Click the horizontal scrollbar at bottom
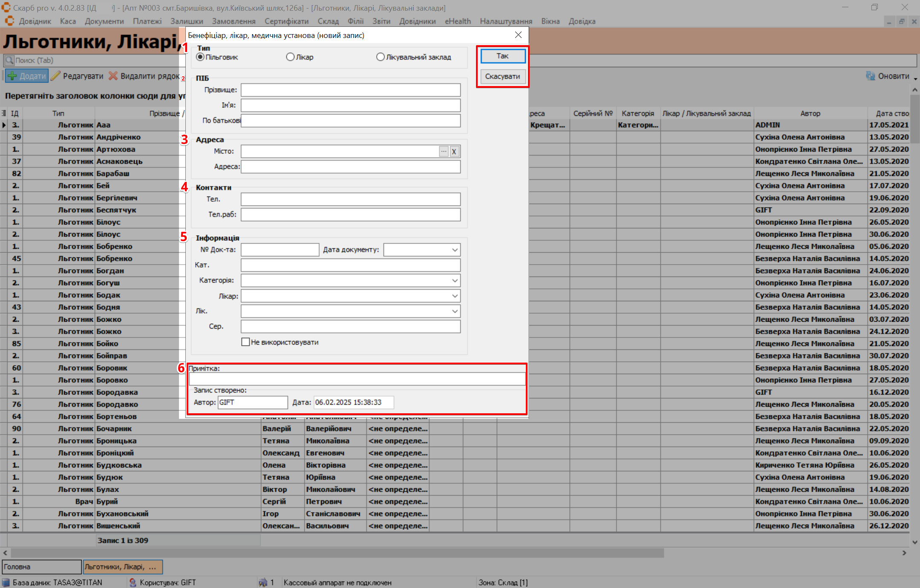 337,553
